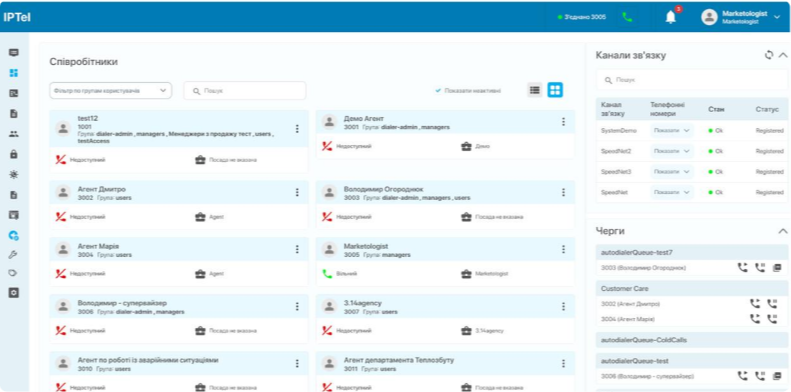Click the Статус column header
791x392 pixels.
(x=767, y=109)
